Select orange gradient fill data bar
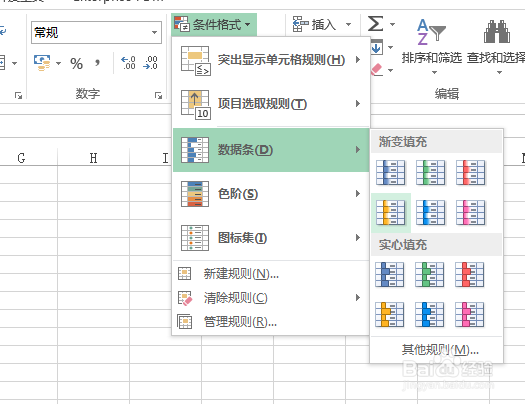525x404 pixels. point(390,213)
